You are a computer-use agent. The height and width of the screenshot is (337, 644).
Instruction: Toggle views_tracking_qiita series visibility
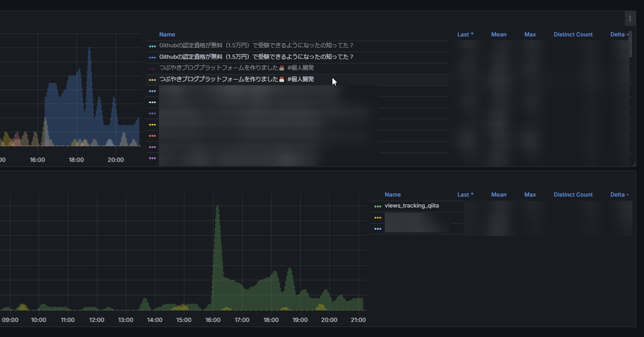pyautogui.click(x=411, y=206)
